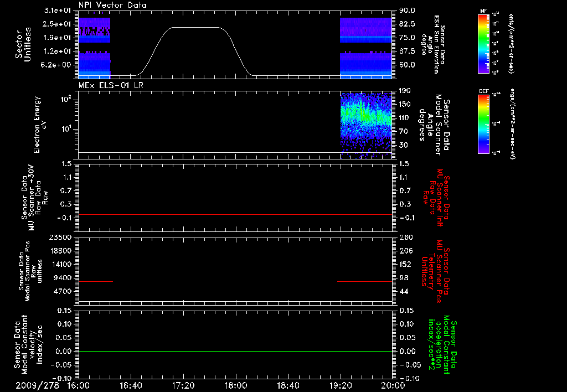The image size is (567, 392).
Task: Click the 'Model Scanner Pos Raw unitless' axis label
Action: [30, 271]
